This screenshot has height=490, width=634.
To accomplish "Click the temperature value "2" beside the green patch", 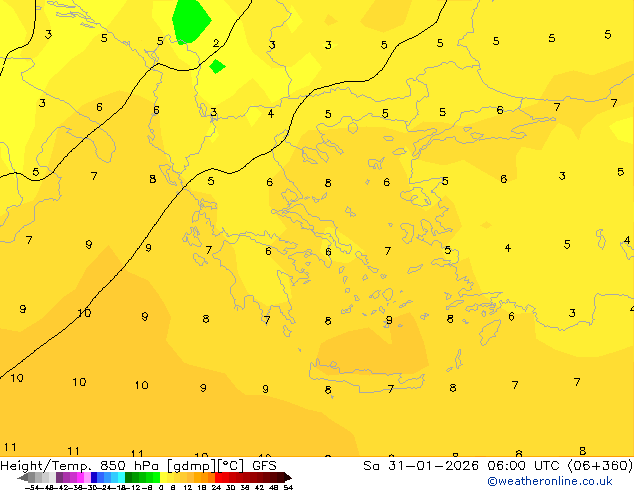I will (216, 43).
